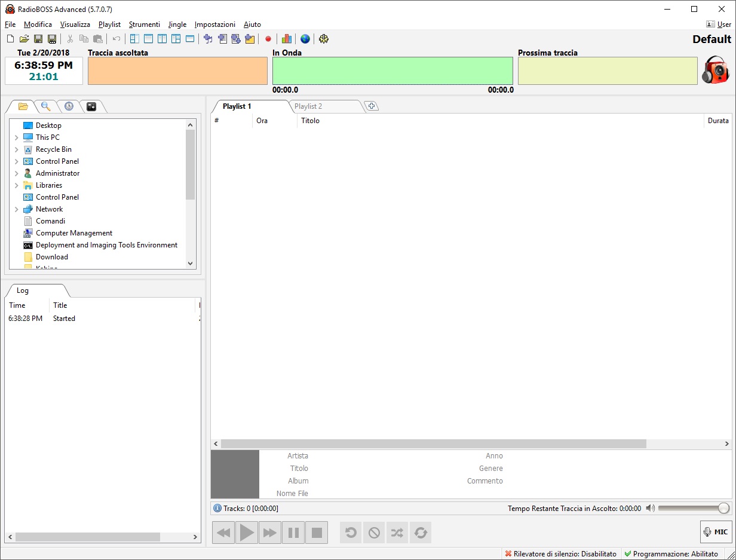Open the Aiuto menu
Image resolution: width=736 pixels, height=560 pixels.
tap(252, 25)
